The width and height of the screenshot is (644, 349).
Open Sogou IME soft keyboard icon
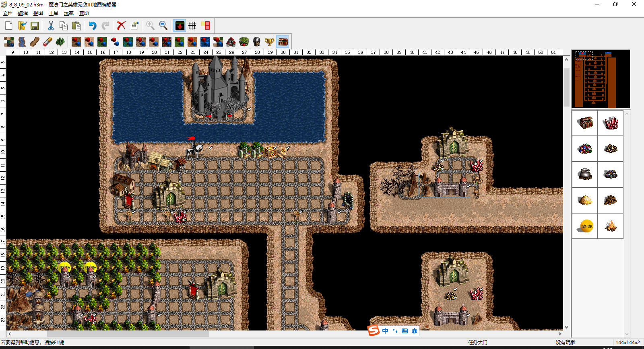[x=405, y=331]
